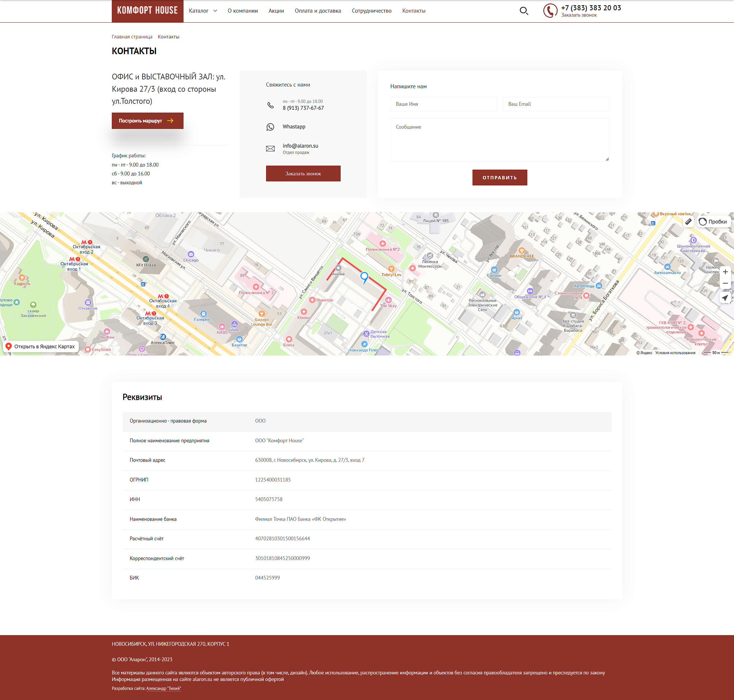Click phone number 8 (913) 737-67-67
Viewport: 734px width, 700px height.
303,108
